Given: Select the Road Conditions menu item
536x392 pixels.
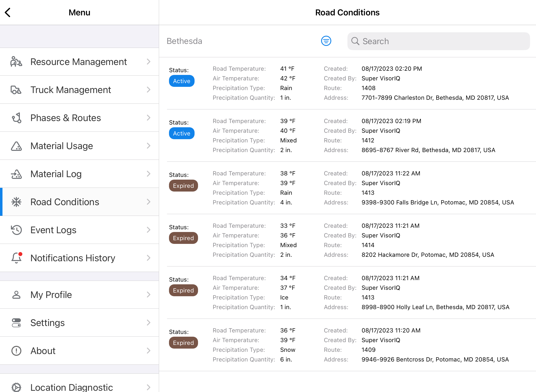Looking at the screenshot, I should click(65, 202).
